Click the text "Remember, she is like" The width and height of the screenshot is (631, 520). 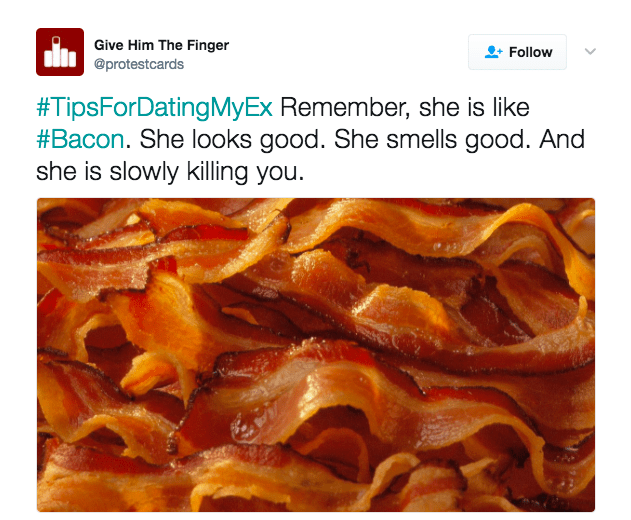click(405, 107)
